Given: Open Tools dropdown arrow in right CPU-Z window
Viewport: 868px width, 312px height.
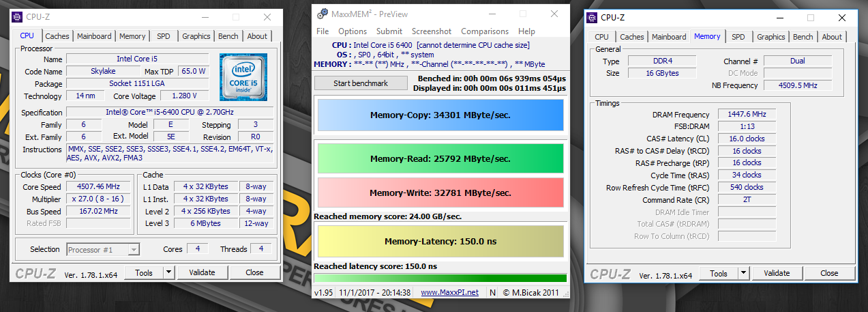Looking at the screenshot, I should coord(743,273).
